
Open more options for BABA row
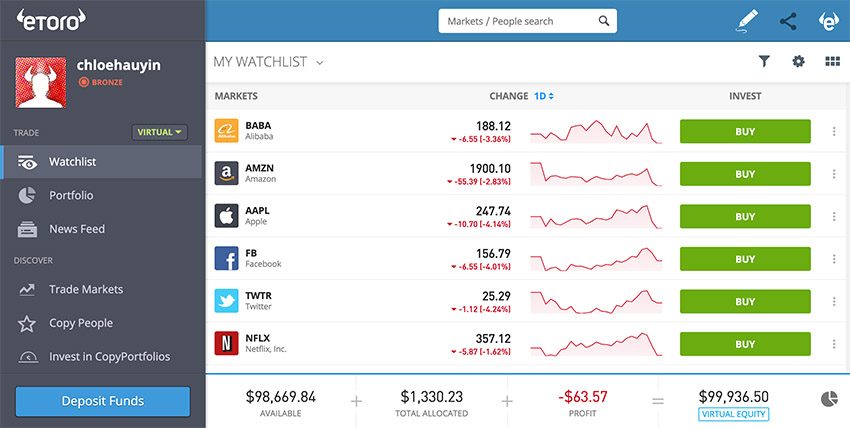click(834, 131)
